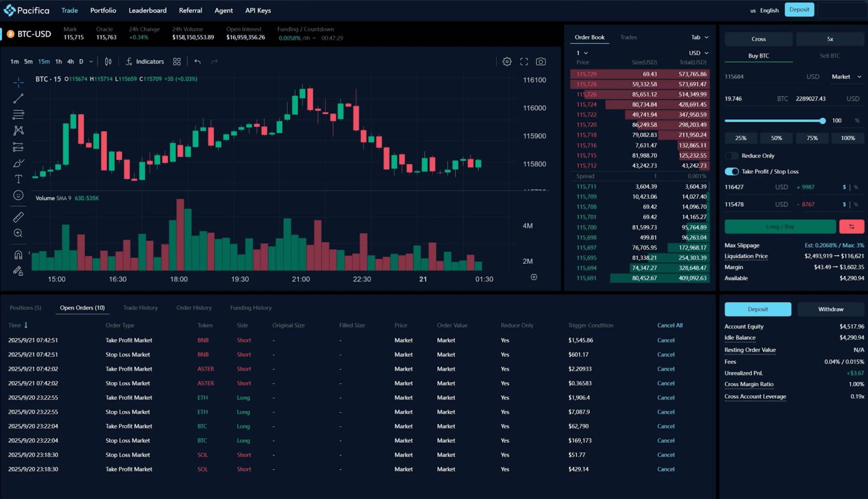
Task: Expand chart timeframe dropdown after D
Action: [x=91, y=62]
